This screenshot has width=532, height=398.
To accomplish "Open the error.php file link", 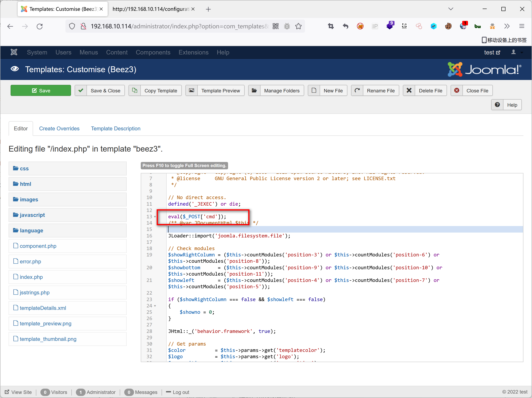I will coord(30,261).
